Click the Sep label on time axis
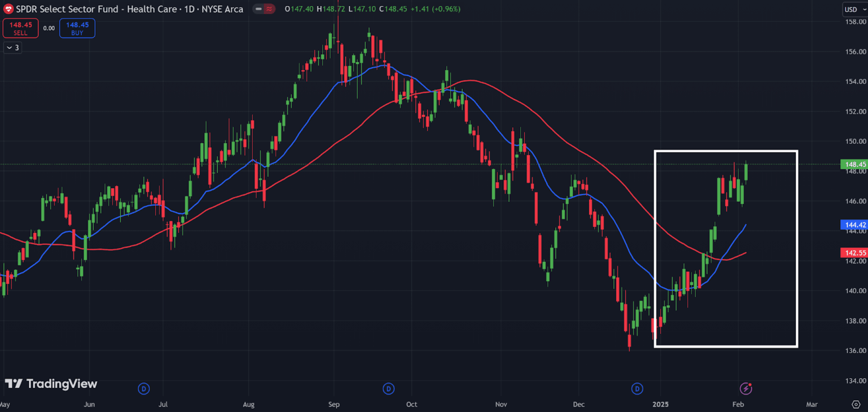 pyautogui.click(x=334, y=404)
